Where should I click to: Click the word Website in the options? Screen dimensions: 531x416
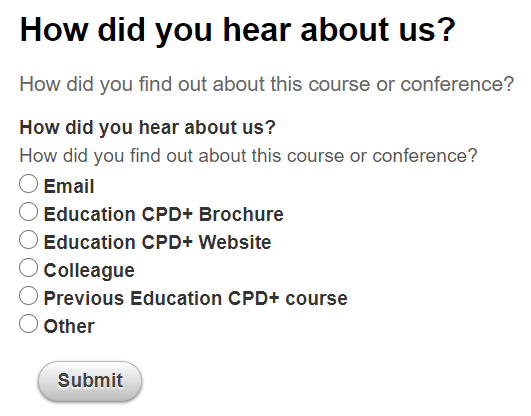tap(235, 243)
